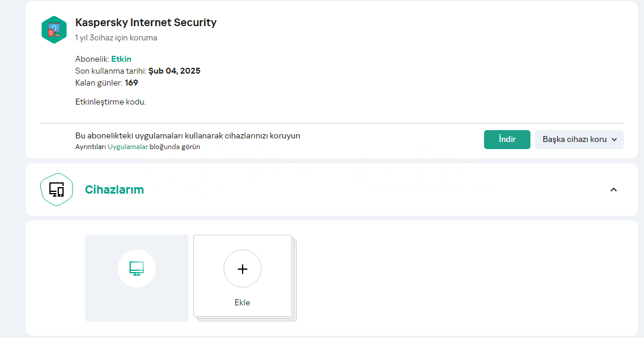Screen dimensions: 644x338
Task: Click the Cihazlarım heading text
Action: point(114,189)
